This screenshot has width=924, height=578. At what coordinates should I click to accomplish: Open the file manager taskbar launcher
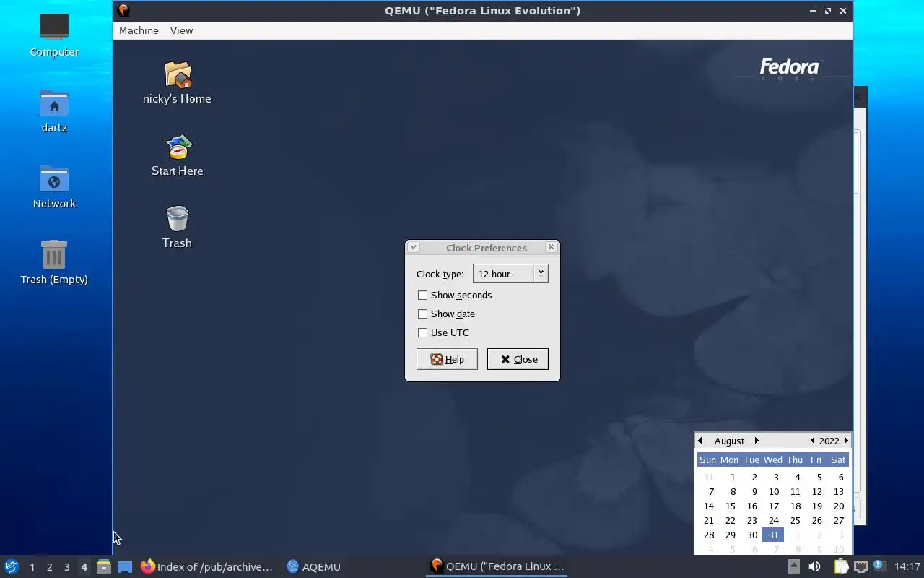pos(103,566)
